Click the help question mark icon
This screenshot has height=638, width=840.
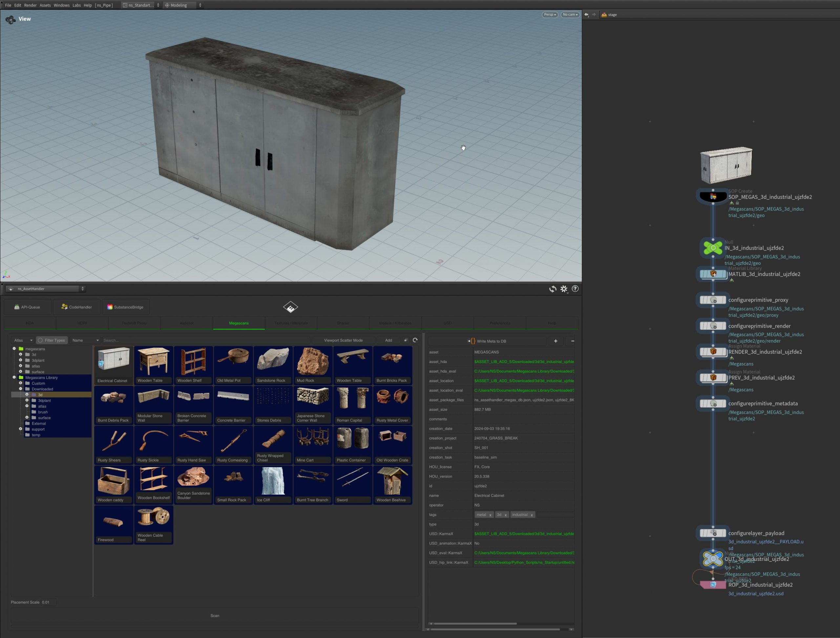pyautogui.click(x=575, y=288)
